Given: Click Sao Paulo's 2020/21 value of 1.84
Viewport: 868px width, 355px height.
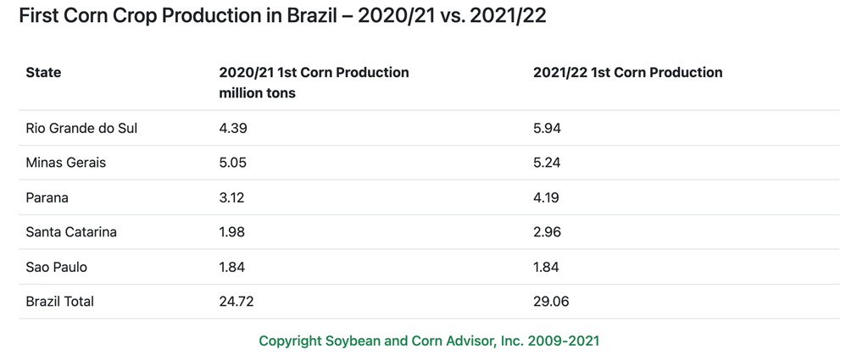Looking at the screenshot, I should pyautogui.click(x=232, y=267).
